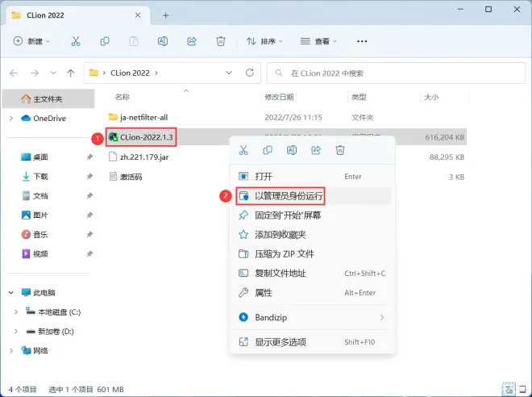Image resolution: width=532 pixels, height=397 pixels.
Task: Sort by the 大小 column header
Action: pyautogui.click(x=431, y=97)
